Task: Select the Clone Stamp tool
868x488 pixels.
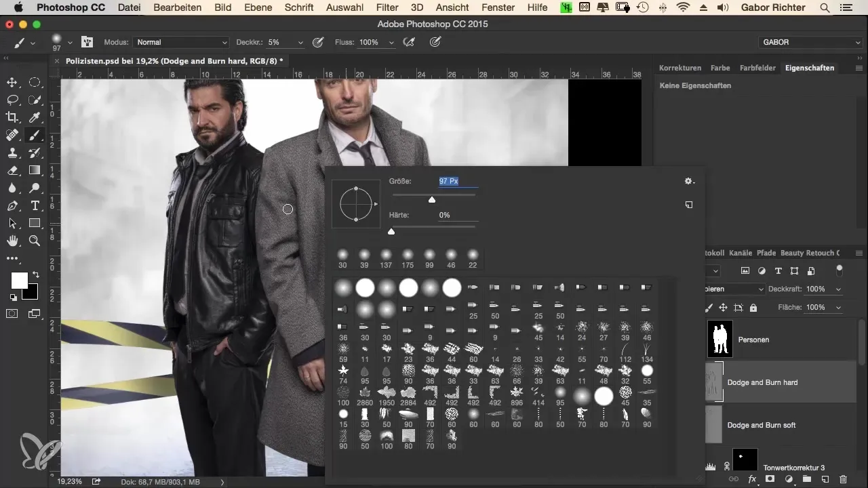Action: pyautogui.click(x=12, y=152)
